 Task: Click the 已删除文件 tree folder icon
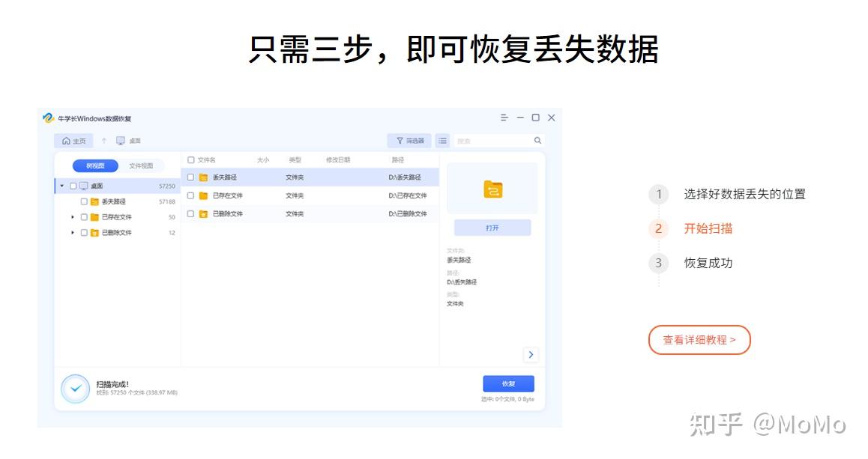(x=94, y=232)
